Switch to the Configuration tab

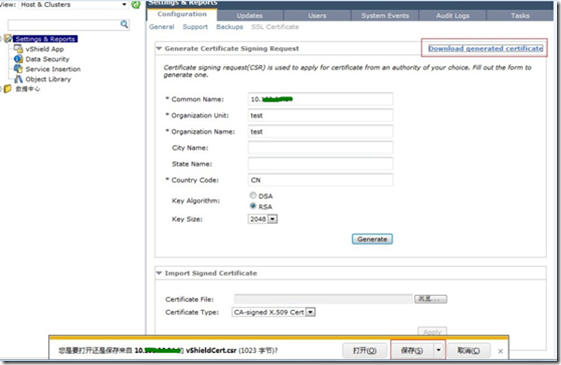click(182, 14)
